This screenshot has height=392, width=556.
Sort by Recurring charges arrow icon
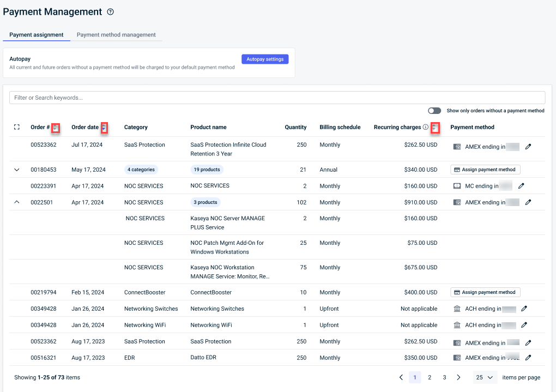(x=434, y=128)
